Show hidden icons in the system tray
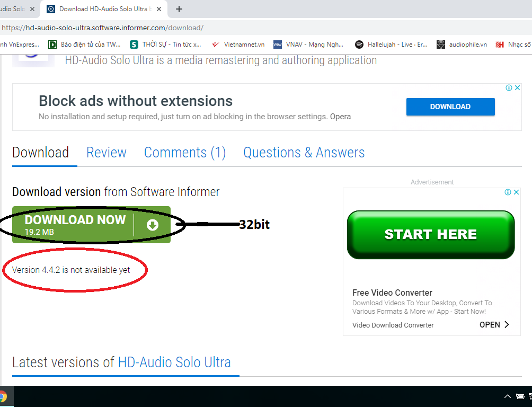Viewport: 532px width, 407px height. (x=507, y=396)
